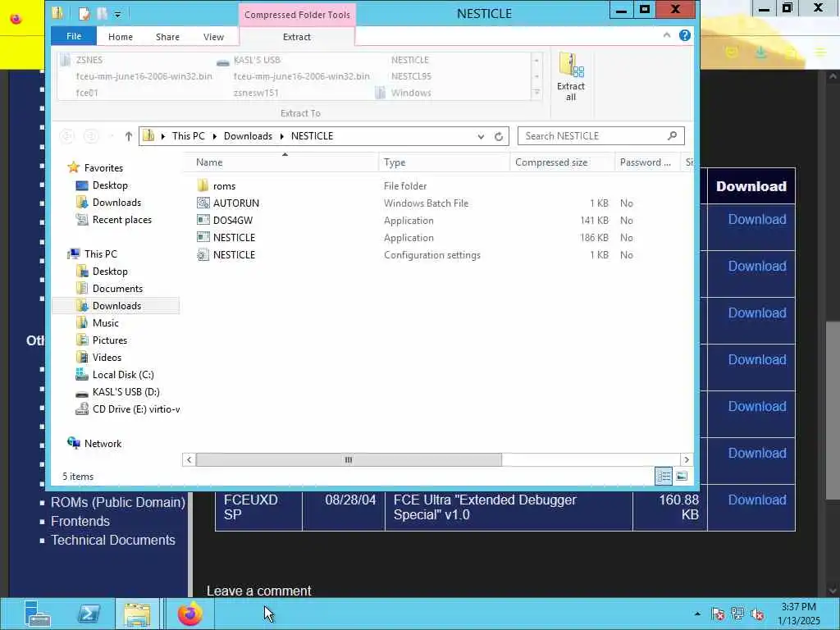The width and height of the screenshot is (840, 630).
Task: Select Local Disk (C:) in sidebar
Action: [x=123, y=374]
